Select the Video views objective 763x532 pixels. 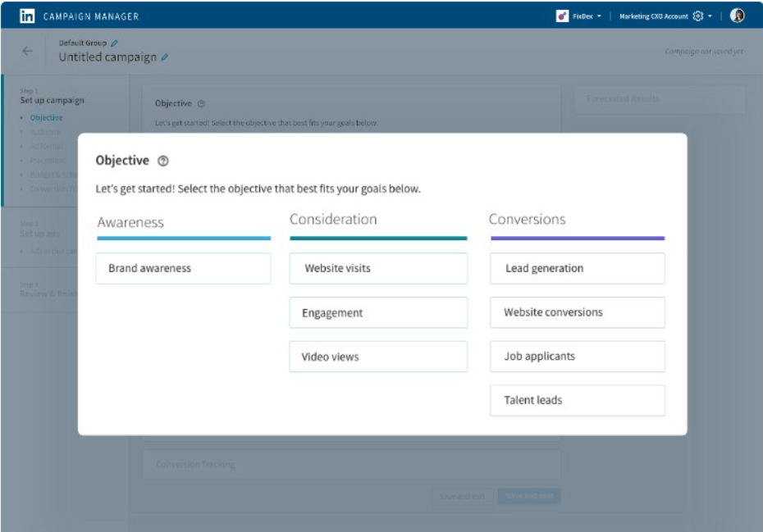coord(378,357)
